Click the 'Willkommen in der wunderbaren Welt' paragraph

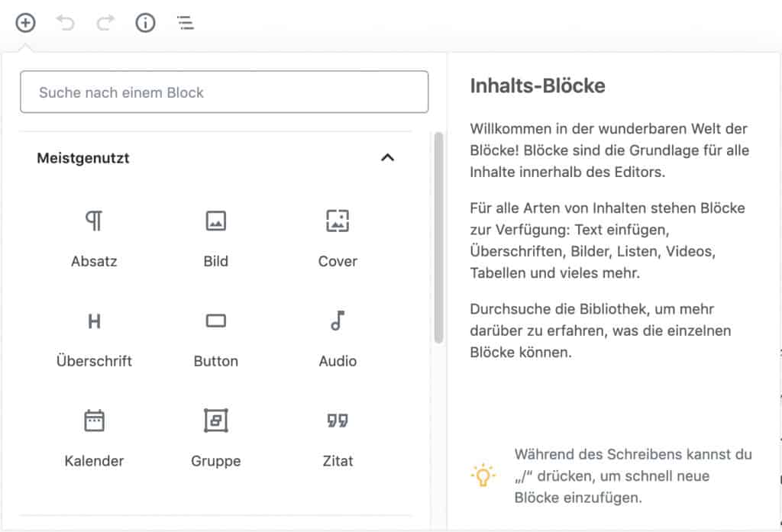pos(609,150)
